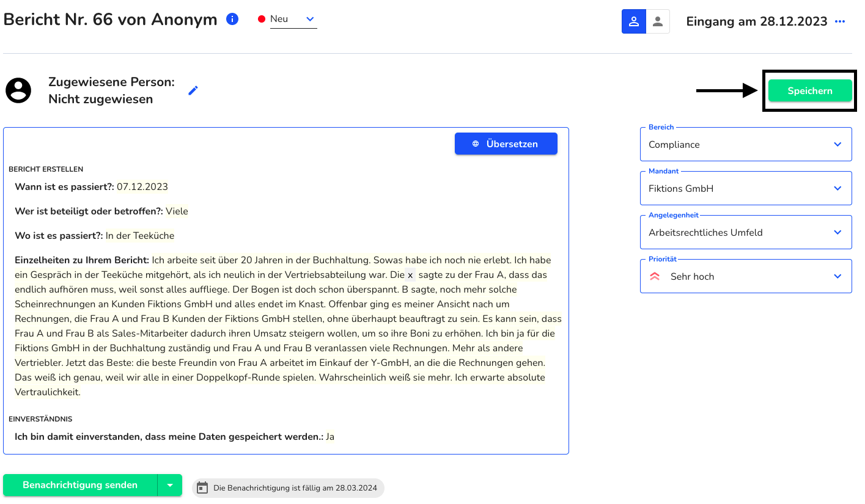This screenshot has width=865, height=504.
Task: Open the arrow next to Benachrichtigung senden
Action: point(170,485)
